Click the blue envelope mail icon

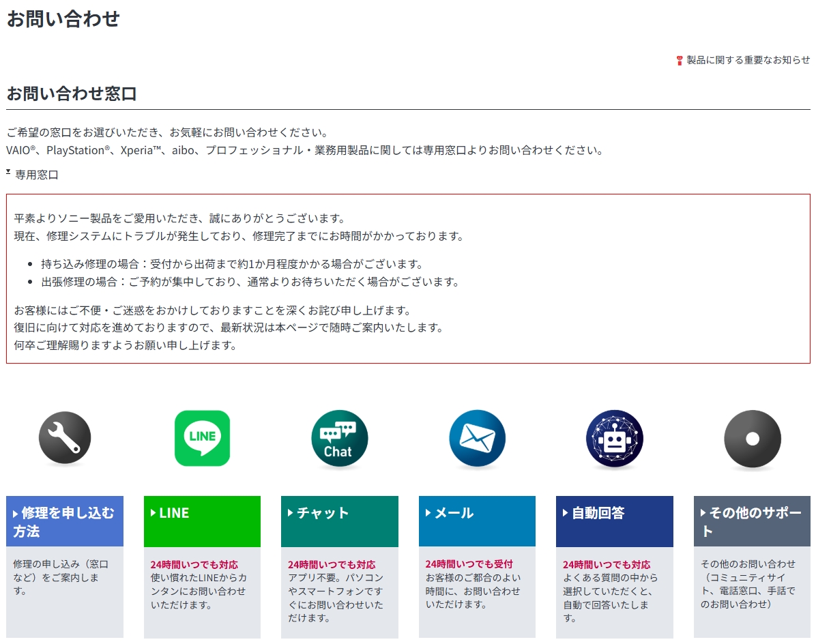477,438
